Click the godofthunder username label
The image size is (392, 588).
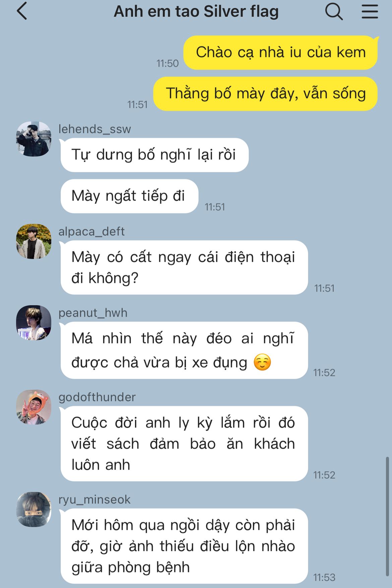[x=97, y=397]
